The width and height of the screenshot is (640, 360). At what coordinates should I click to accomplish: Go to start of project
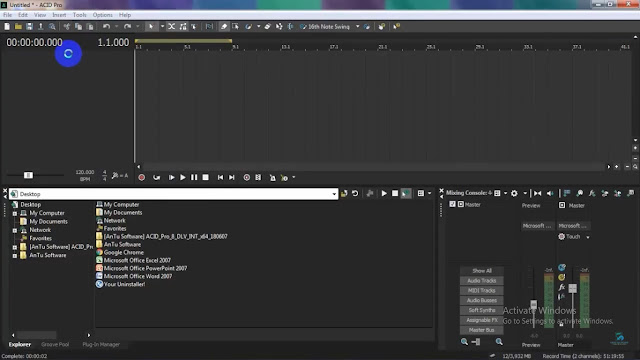(220, 178)
